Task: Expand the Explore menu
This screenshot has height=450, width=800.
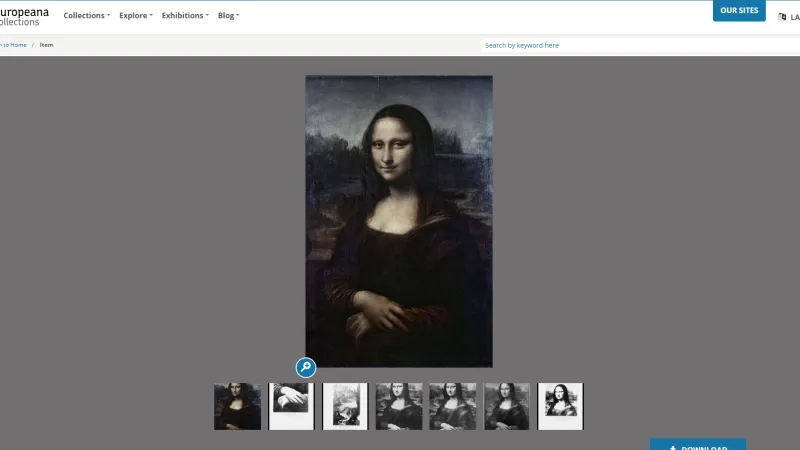Action: click(x=136, y=15)
